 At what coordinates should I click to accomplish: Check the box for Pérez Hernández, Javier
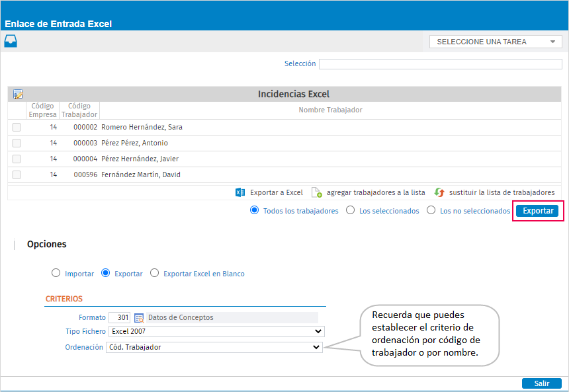[x=17, y=159]
